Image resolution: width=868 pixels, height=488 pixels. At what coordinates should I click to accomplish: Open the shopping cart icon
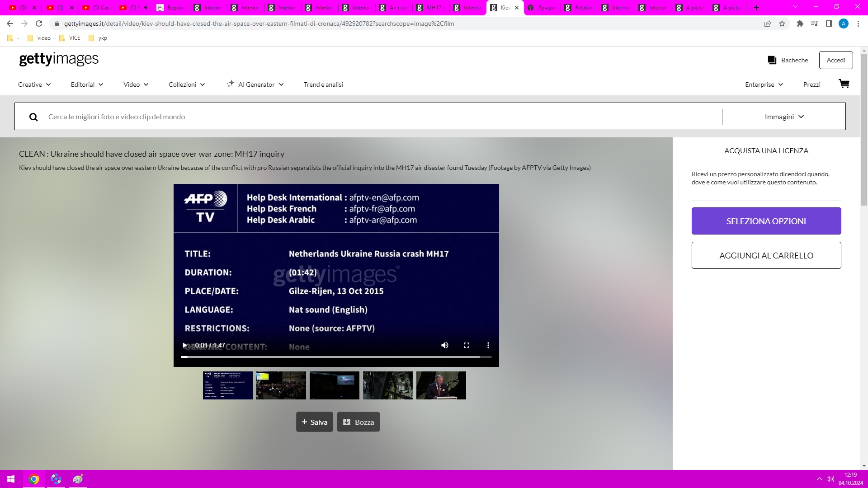(844, 84)
